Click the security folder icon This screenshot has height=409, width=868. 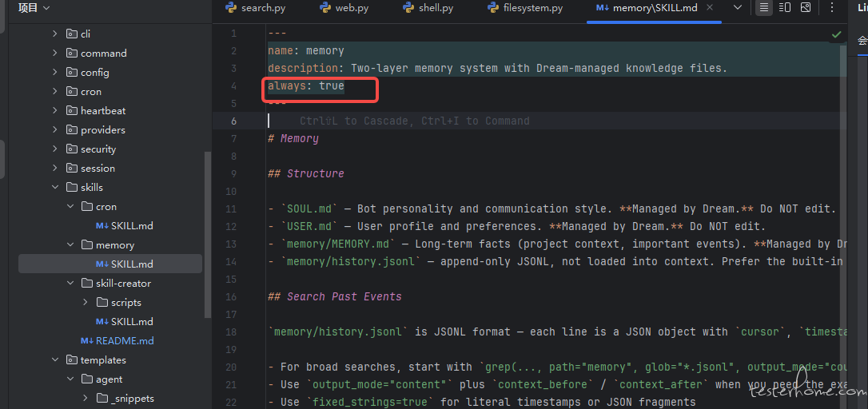tap(71, 149)
